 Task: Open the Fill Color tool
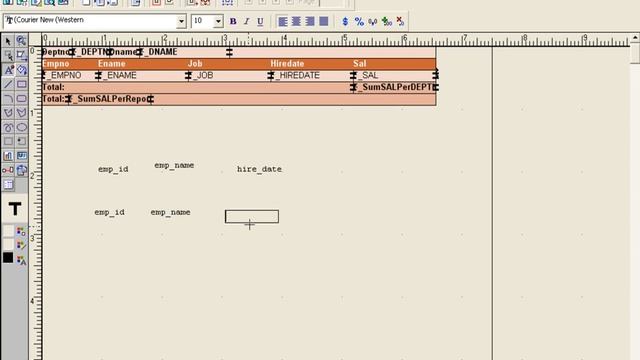21,231
